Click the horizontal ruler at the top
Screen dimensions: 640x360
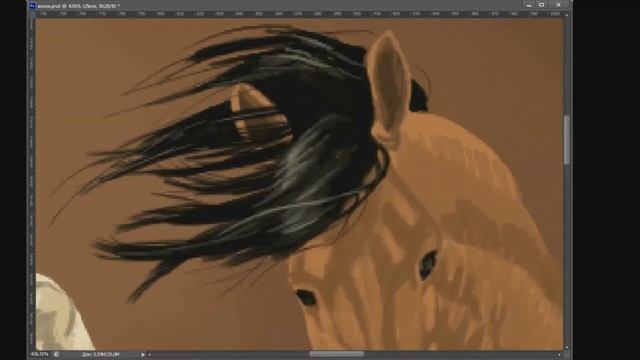(299, 14)
